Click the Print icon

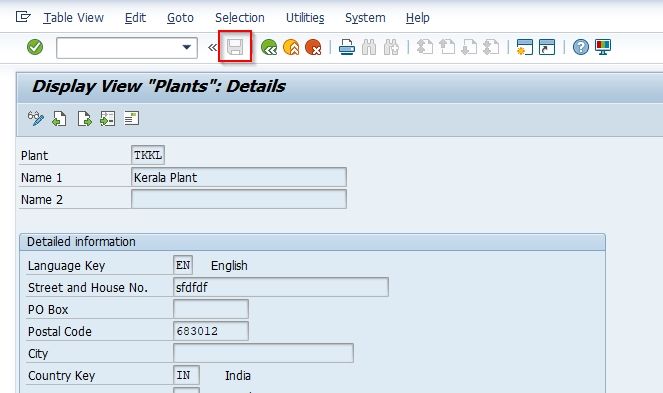347,47
